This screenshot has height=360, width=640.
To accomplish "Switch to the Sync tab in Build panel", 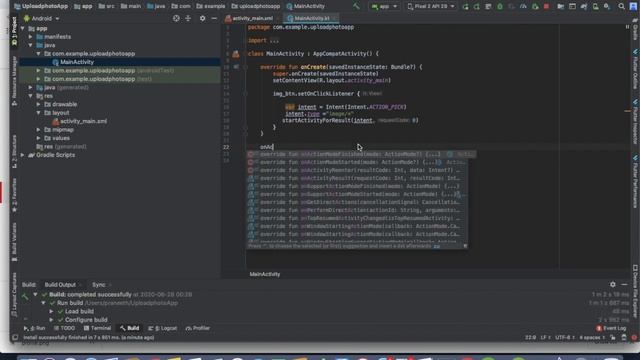I will 98,284.
